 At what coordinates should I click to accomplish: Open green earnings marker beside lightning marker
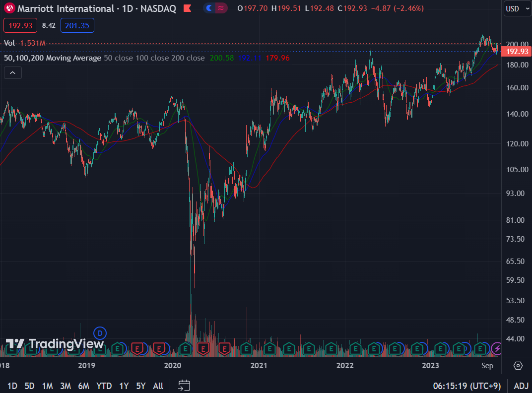480,348
